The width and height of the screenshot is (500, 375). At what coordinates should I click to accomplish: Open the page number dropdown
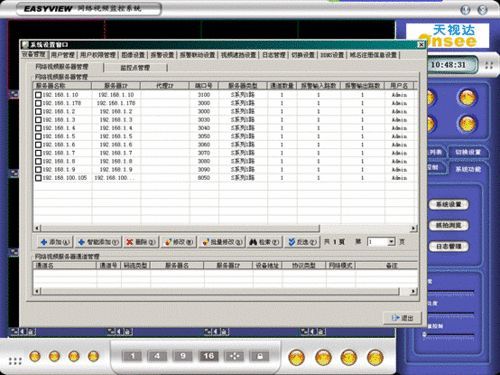[x=391, y=242]
